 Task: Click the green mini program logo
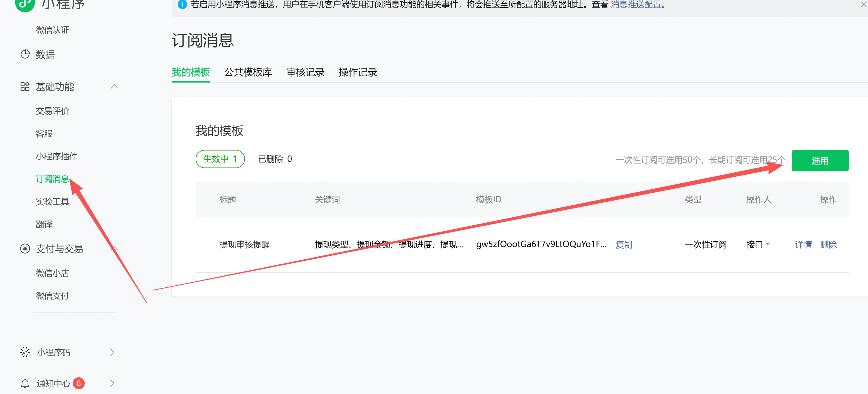(25, 4)
